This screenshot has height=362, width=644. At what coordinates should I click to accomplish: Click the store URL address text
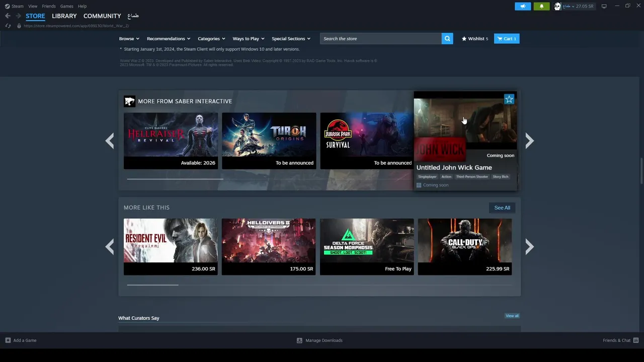[76, 26]
